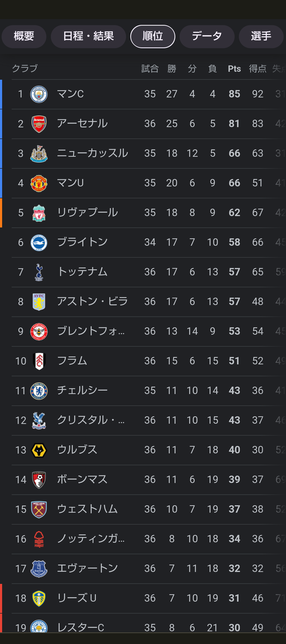The image size is (286, 644).
Task: Tap the 得点 column header
Action: pos(257,69)
